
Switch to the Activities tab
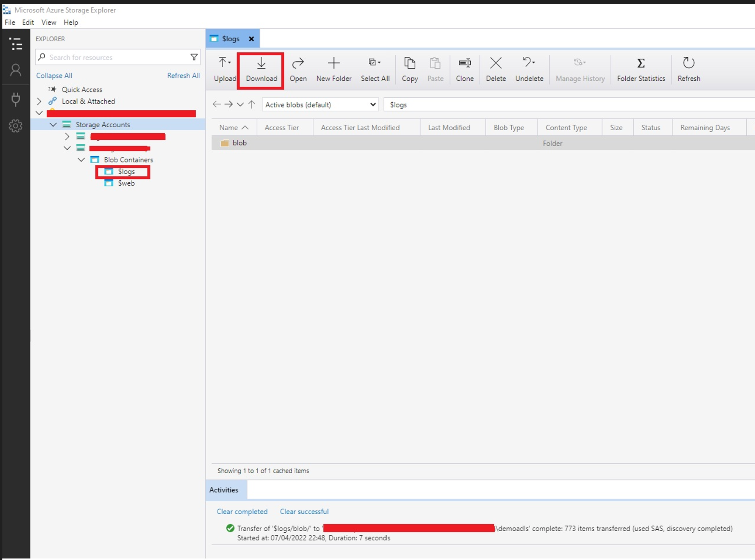pyautogui.click(x=224, y=490)
